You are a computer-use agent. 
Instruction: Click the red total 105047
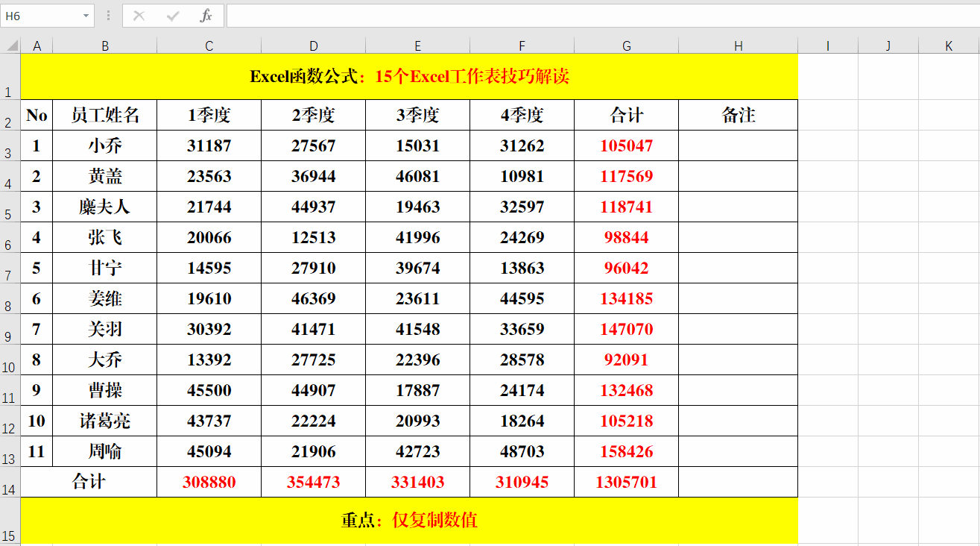[x=627, y=146]
